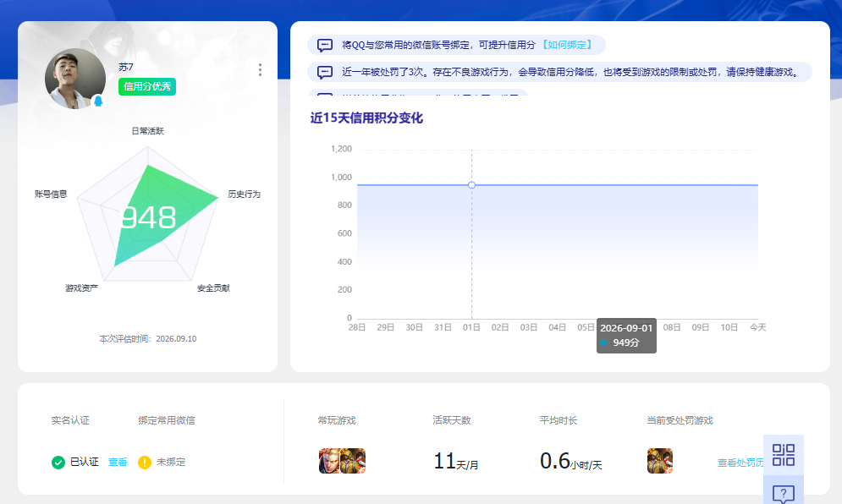The height and width of the screenshot is (504, 842).
Task: Click the yellow warning icon beside 未绑定
Action: [x=145, y=462]
